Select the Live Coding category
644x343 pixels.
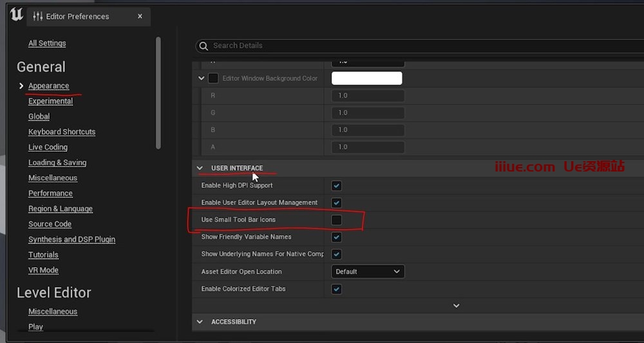[x=48, y=147]
